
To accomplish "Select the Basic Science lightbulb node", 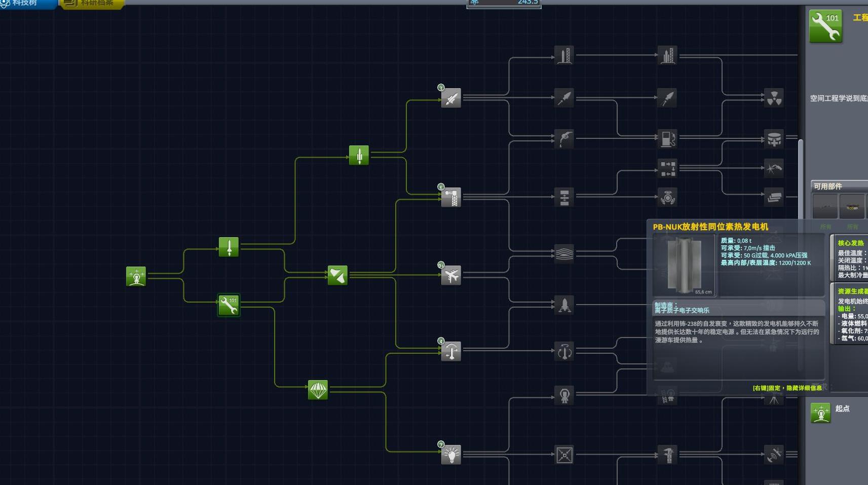I will tap(451, 455).
